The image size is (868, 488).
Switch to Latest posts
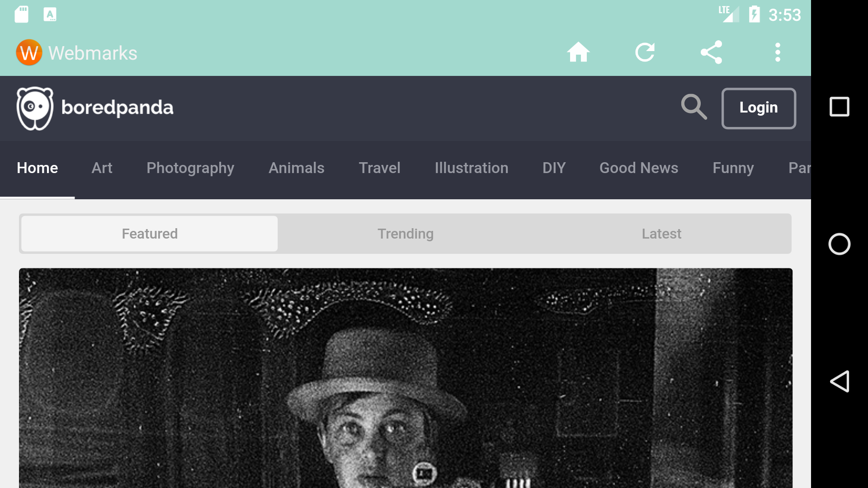point(661,234)
